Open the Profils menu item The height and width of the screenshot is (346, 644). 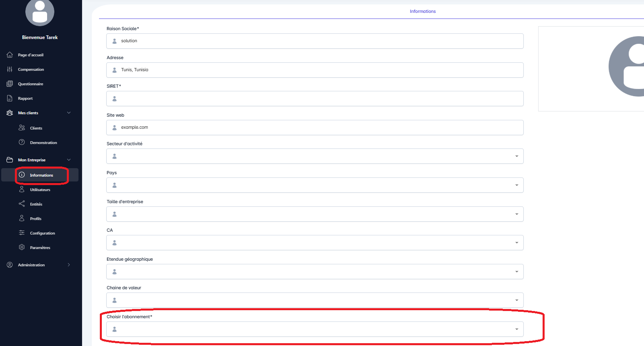point(35,218)
